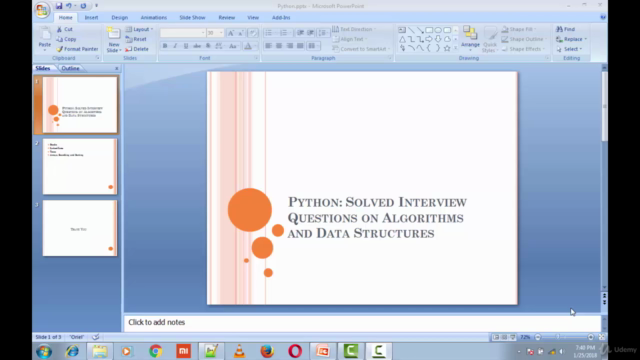Image resolution: width=640 pixels, height=360 pixels.
Task: Select slide 3 thumbnail
Action: click(x=80, y=228)
